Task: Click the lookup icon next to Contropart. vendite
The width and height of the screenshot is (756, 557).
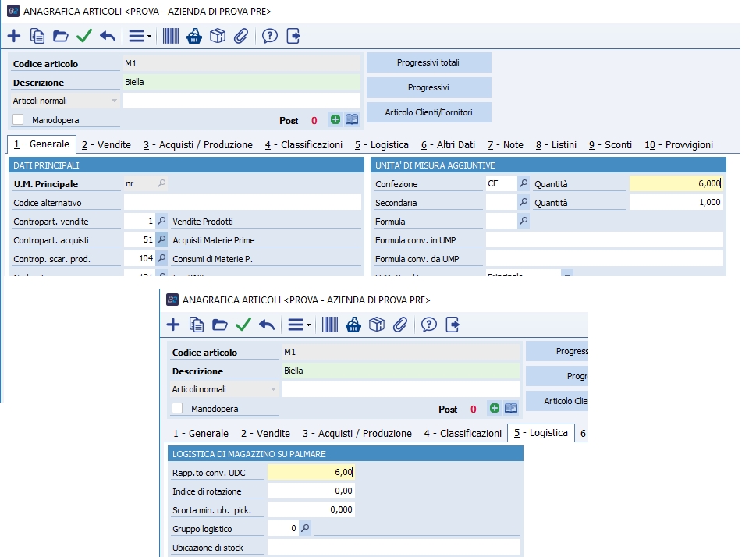Action: tap(161, 222)
